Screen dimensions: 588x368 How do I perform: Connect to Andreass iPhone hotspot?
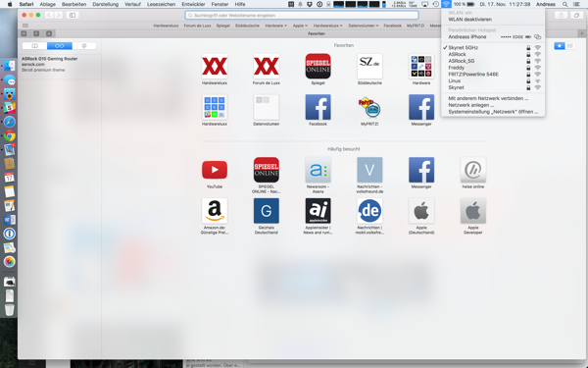(x=493, y=37)
